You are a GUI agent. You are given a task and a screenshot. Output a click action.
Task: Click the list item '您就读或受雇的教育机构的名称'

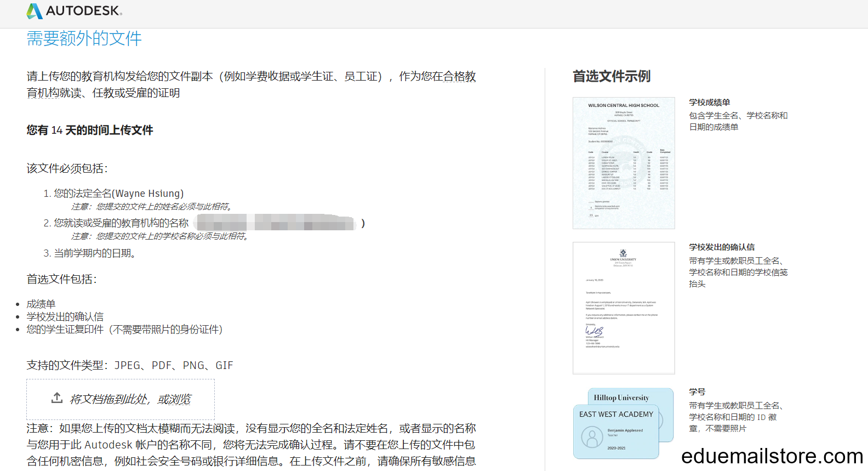click(121, 223)
